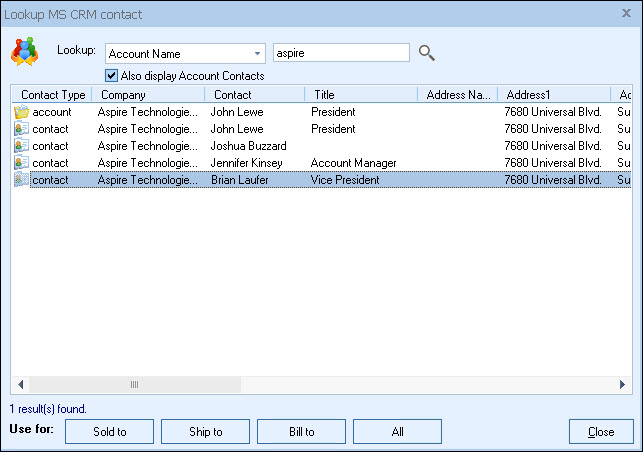Click contact icon in Jennifer Kinsey row
Screen dimensions: 643x452
[x=21, y=163]
